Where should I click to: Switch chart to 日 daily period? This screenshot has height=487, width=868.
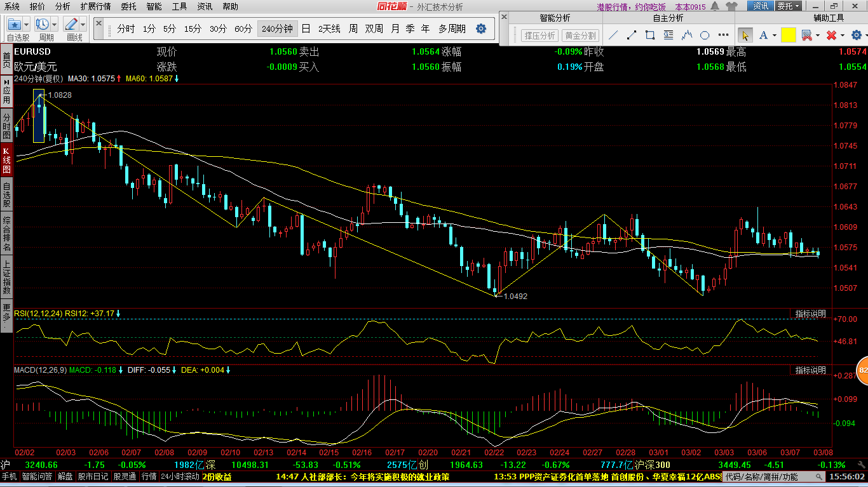[306, 29]
